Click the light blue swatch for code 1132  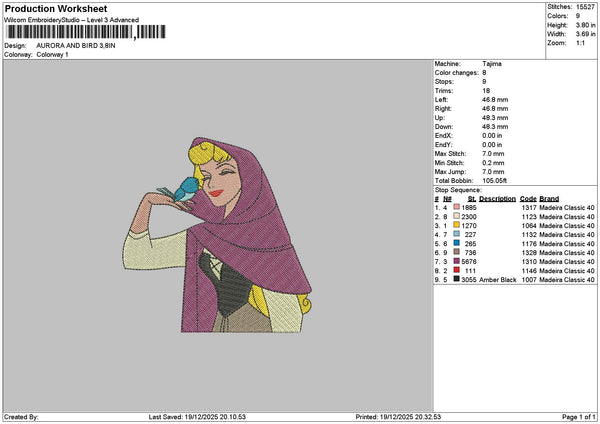click(456, 234)
